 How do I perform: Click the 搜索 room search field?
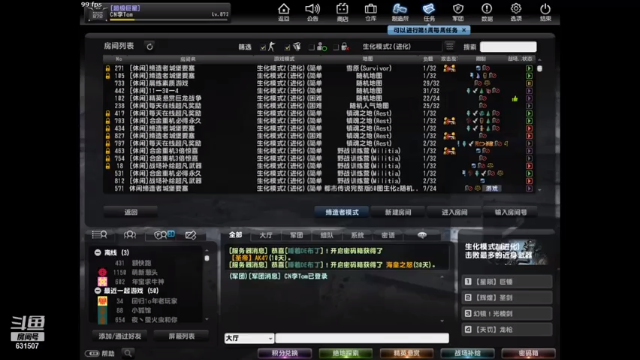pos(508,47)
